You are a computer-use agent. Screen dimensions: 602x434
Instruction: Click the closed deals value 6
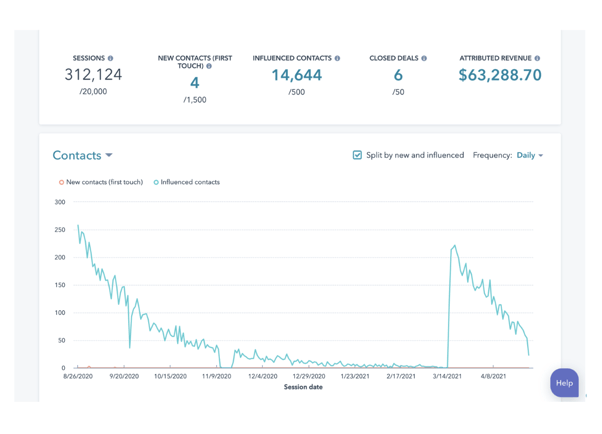[398, 75]
